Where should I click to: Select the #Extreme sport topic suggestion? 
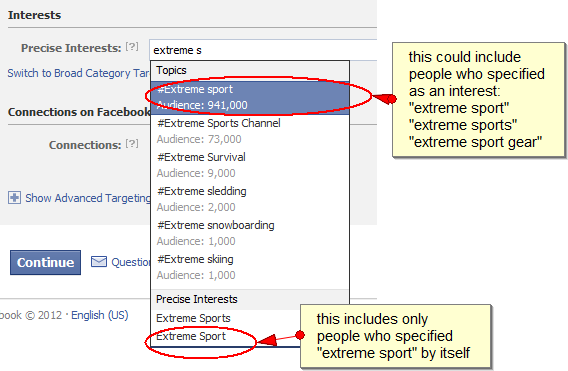(x=250, y=97)
